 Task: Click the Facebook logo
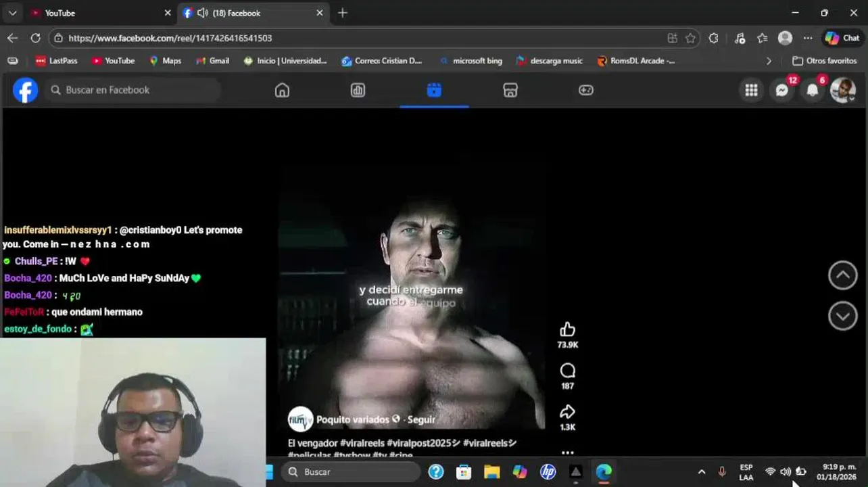click(x=25, y=90)
